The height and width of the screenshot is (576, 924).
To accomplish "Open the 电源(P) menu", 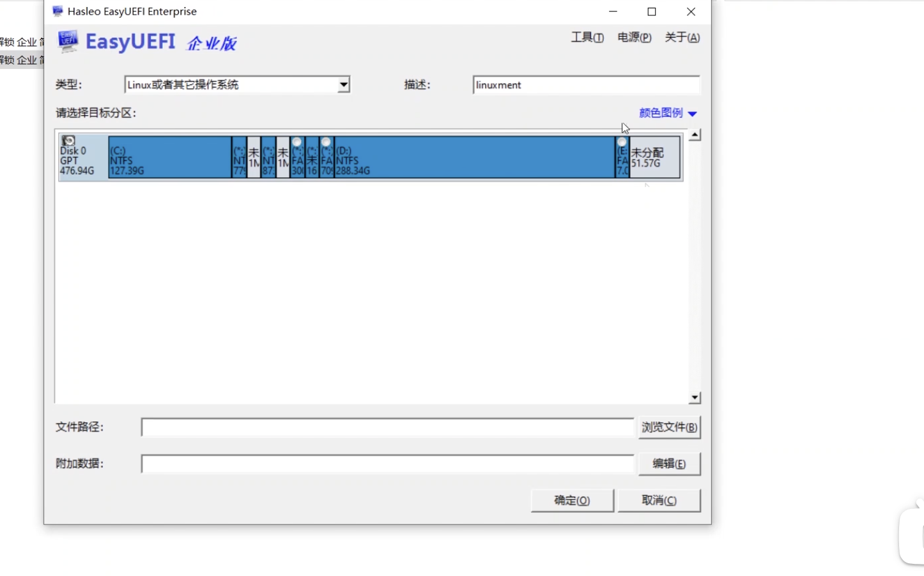I will point(635,38).
